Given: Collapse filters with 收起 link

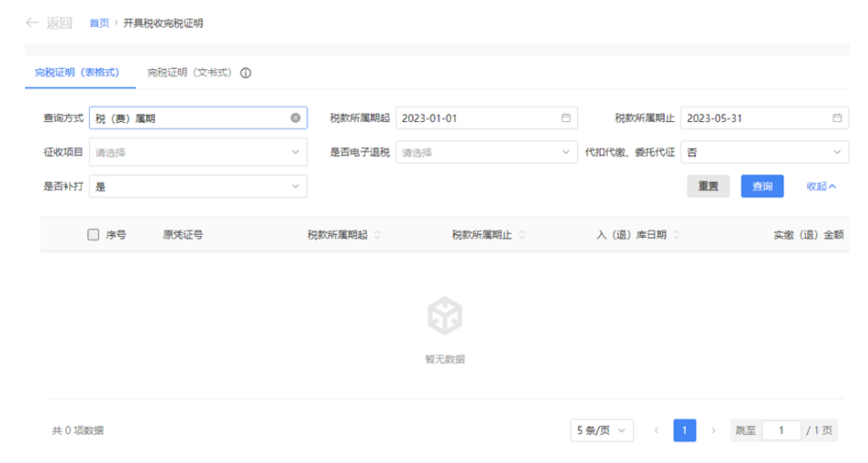Looking at the screenshot, I should tap(821, 186).
